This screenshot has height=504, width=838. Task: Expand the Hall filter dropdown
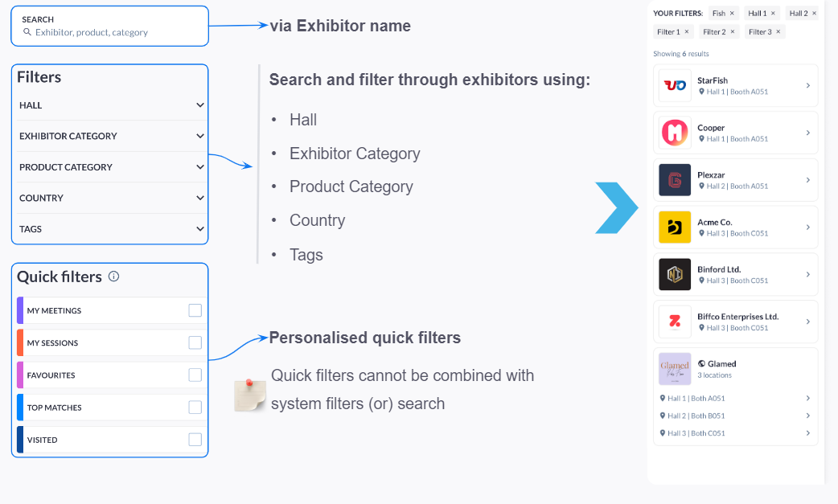111,105
